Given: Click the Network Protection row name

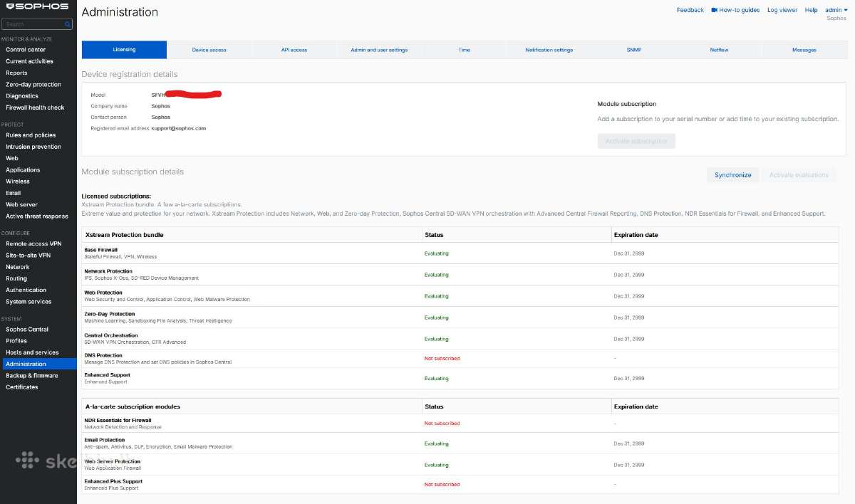Looking at the screenshot, I should coord(108,271).
